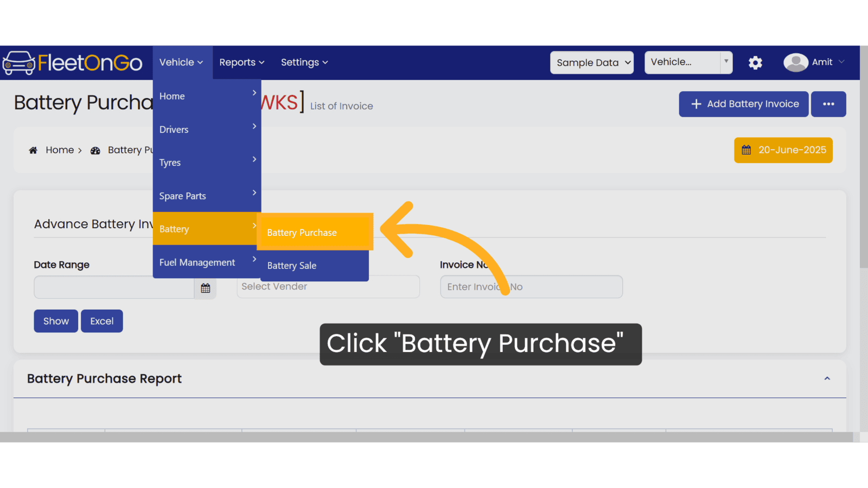This screenshot has width=868, height=488.
Task: Open the Settings menu
Action: 304,62
